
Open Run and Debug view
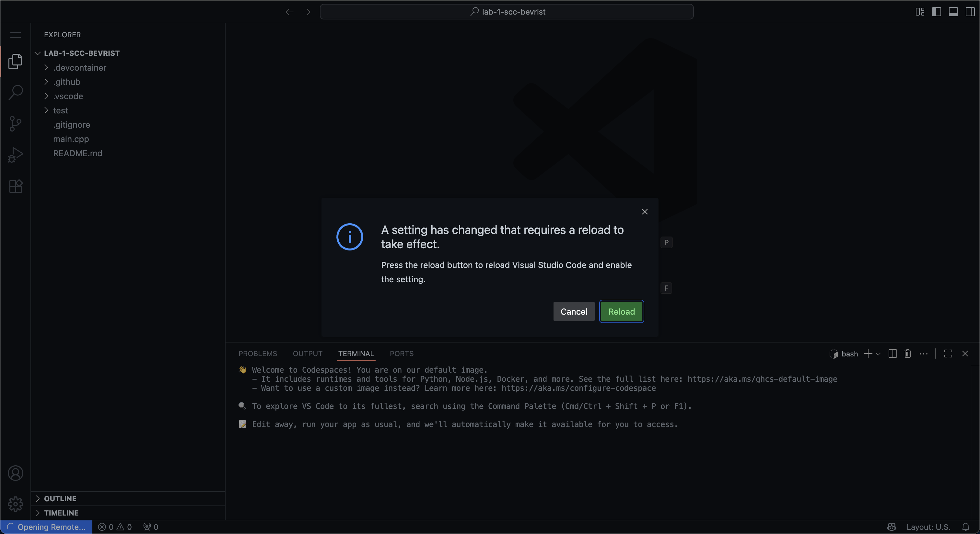coord(16,155)
